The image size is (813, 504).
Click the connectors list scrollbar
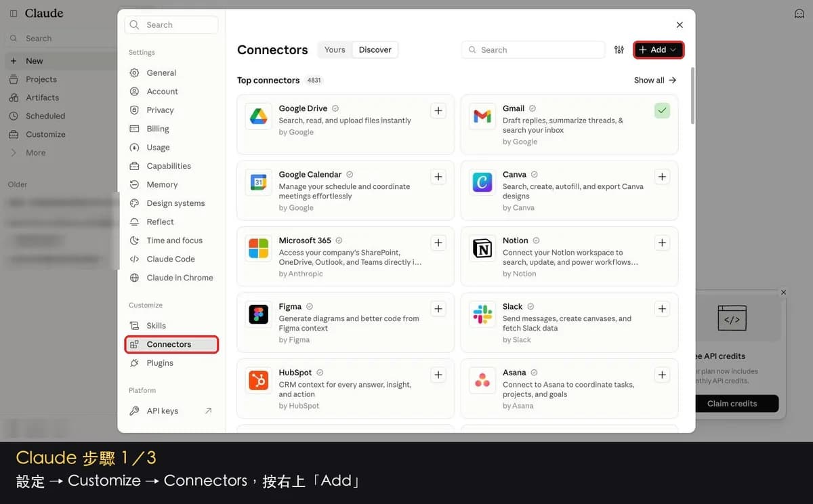(x=692, y=95)
